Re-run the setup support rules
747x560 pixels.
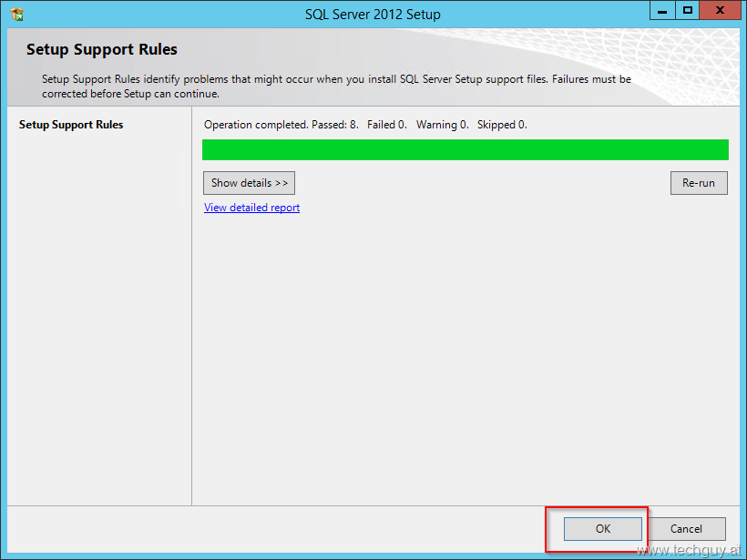coord(699,183)
